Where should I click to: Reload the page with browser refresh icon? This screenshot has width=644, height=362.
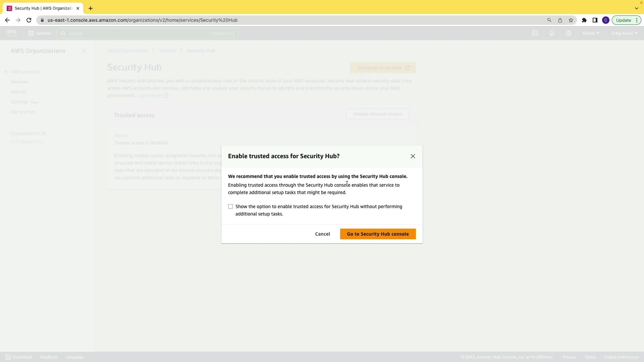coord(29,20)
